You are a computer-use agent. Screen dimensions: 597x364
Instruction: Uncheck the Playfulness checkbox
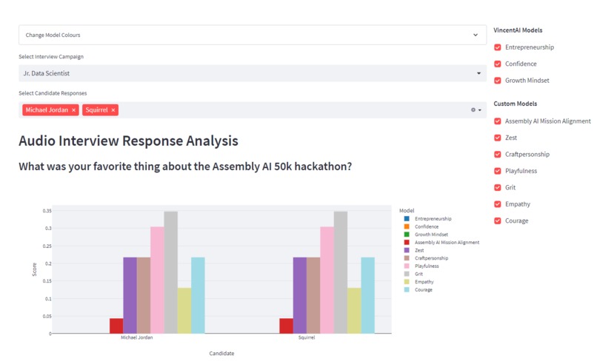click(498, 171)
